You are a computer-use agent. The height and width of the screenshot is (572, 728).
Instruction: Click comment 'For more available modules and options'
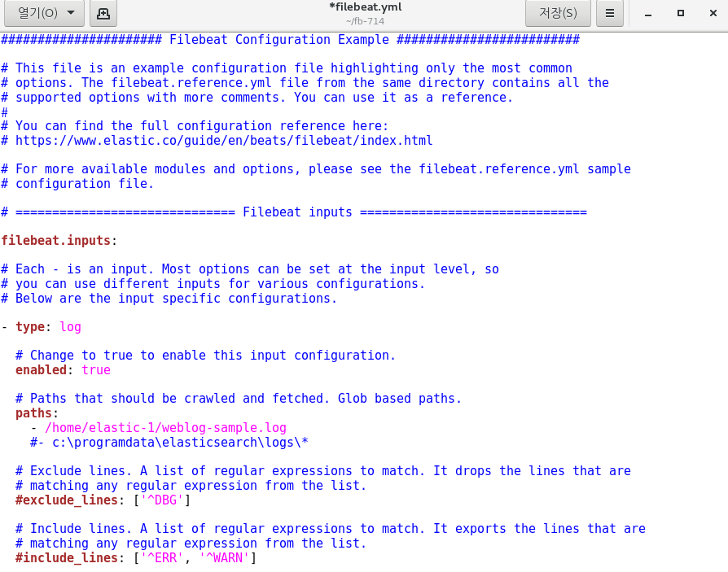316,169
